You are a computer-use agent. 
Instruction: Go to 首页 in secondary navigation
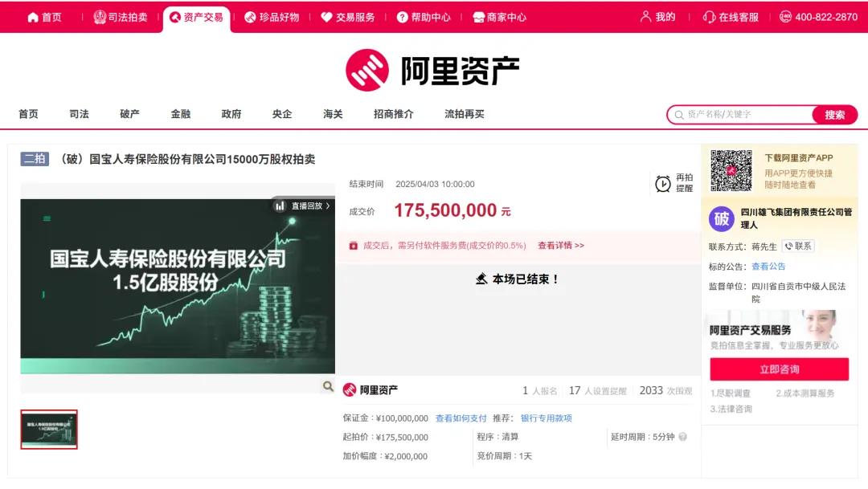[28, 114]
